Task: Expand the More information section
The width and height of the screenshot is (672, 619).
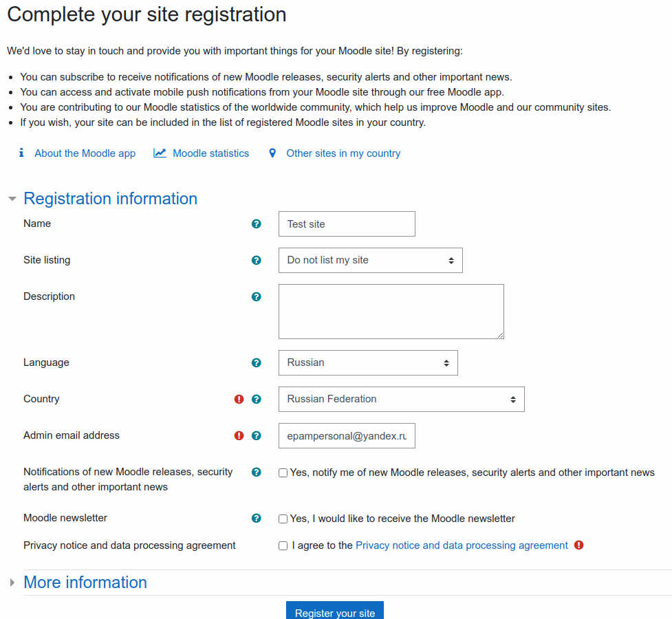Action: [x=85, y=582]
